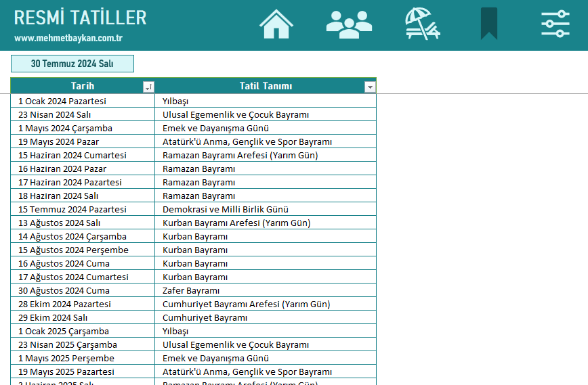This screenshot has height=385, width=588.
Task: Select the Zafer Bayramı cell
Action: pos(266,290)
